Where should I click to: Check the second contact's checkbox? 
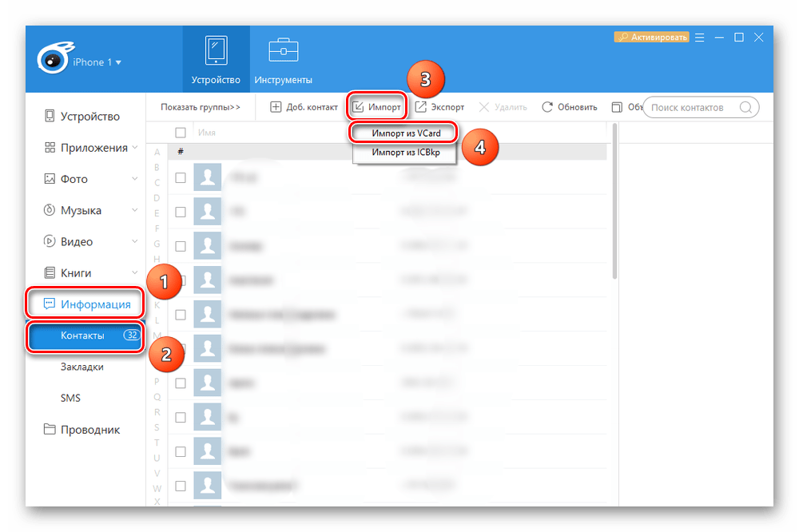(181, 212)
